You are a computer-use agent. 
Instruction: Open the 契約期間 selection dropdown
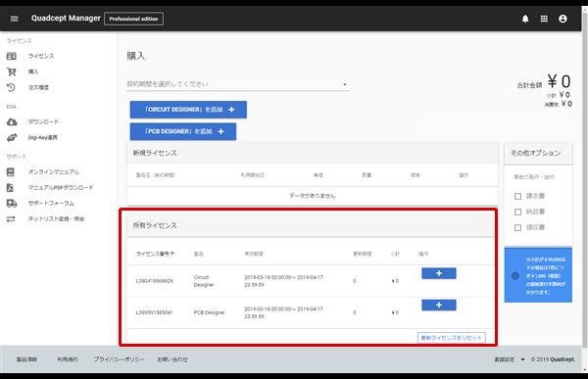pyautogui.click(x=238, y=84)
